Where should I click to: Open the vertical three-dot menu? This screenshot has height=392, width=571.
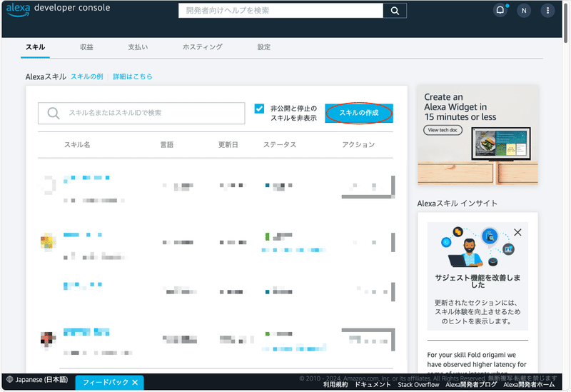tap(547, 11)
